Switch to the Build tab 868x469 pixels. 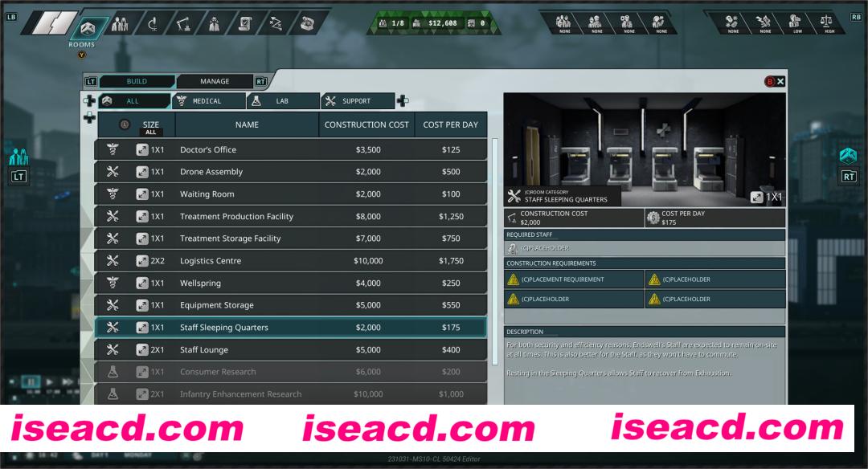137,81
